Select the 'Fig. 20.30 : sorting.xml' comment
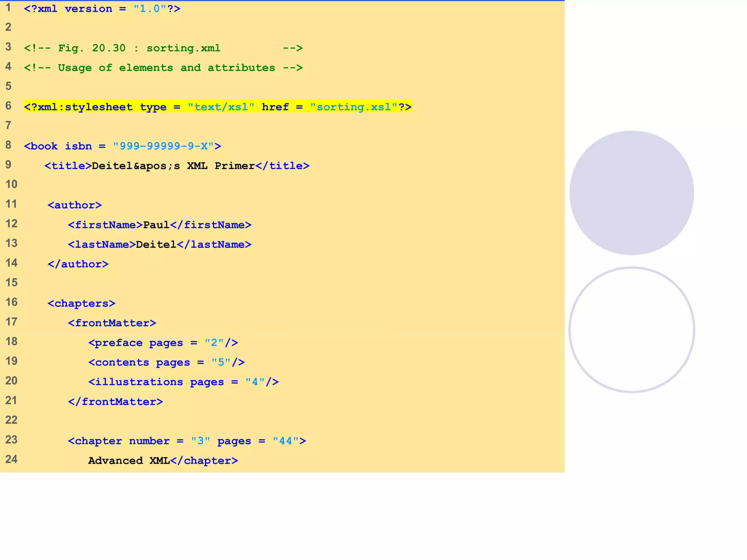Image resolution: width=747 pixels, height=560 pixels. click(163, 48)
